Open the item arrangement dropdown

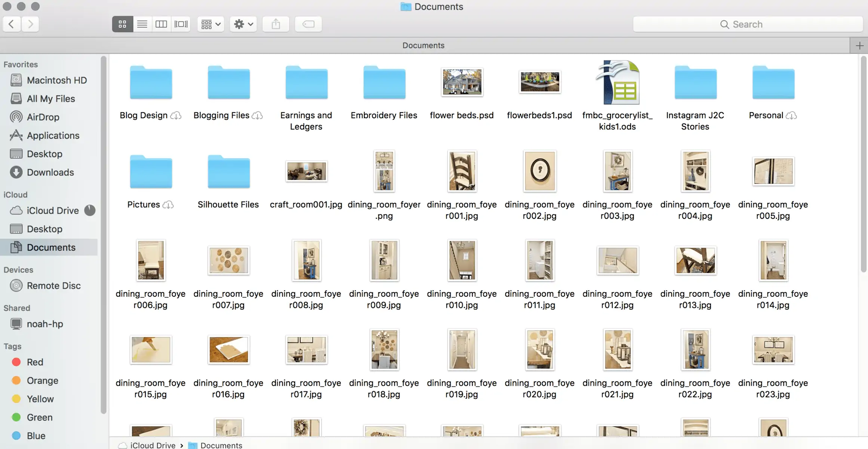211,24
